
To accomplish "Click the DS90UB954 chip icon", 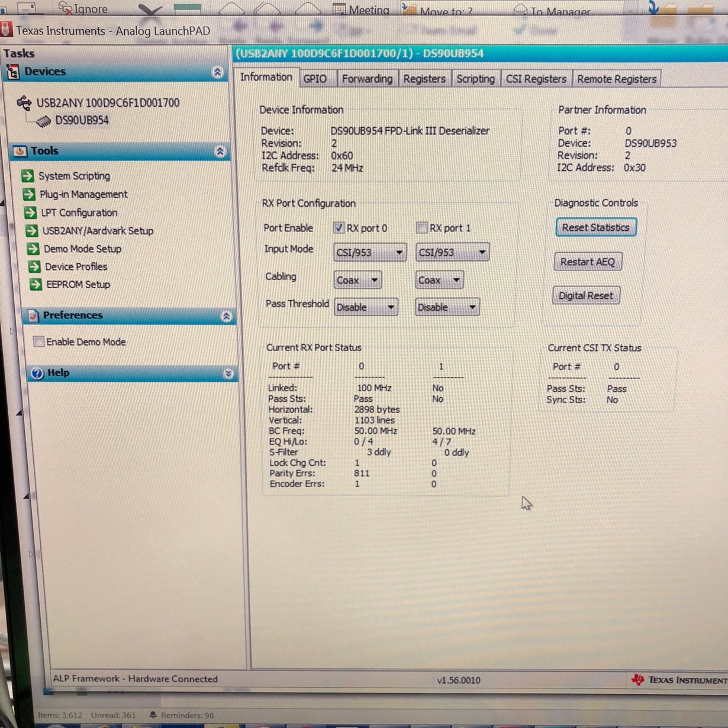I will [43, 121].
